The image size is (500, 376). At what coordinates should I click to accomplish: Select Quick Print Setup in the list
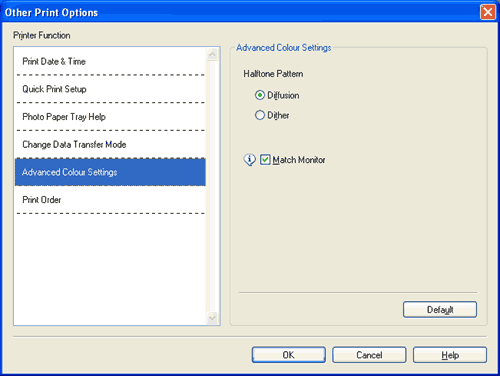click(x=110, y=89)
